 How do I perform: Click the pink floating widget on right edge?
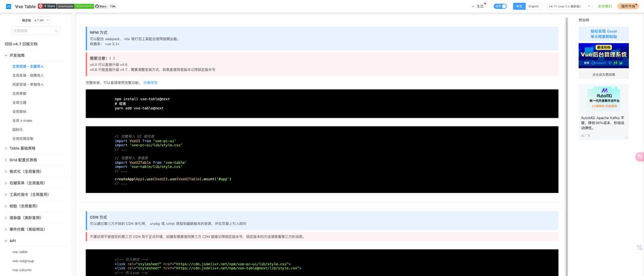(x=639, y=157)
